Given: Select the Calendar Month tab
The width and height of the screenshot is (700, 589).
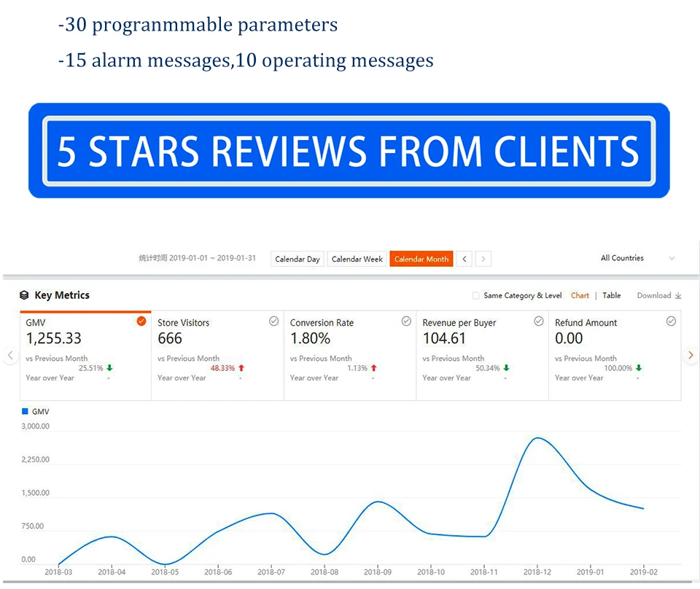Looking at the screenshot, I should [421, 259].
